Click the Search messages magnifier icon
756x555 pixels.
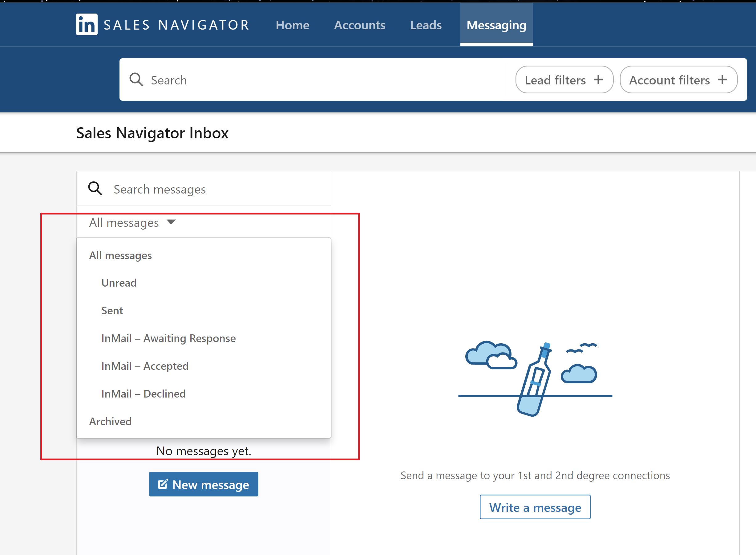point(95,189)
